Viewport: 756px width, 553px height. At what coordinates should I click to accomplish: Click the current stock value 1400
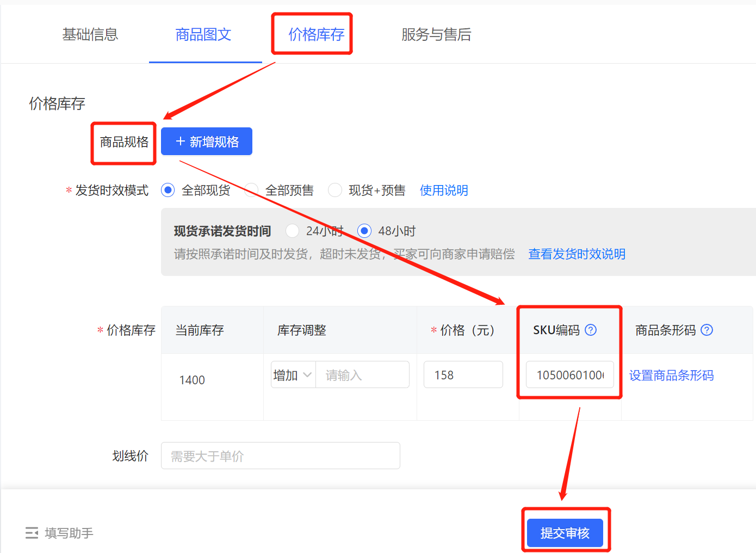[x=192, y=380]
